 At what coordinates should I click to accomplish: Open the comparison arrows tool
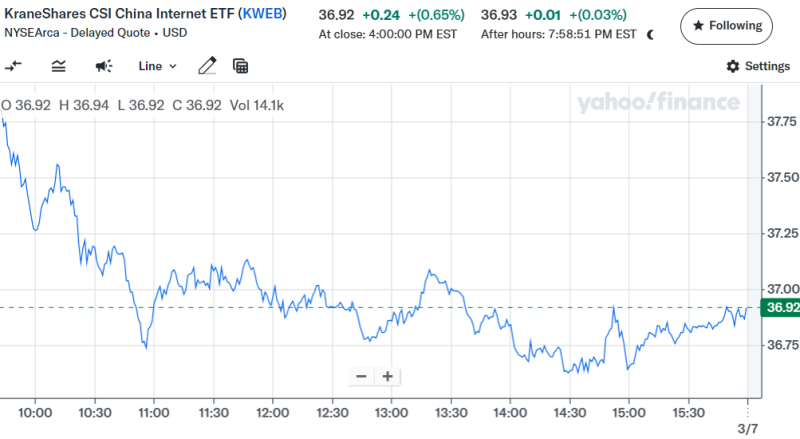[14, 66]
